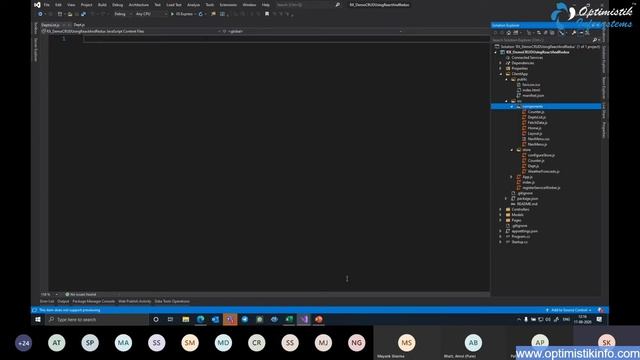This screenshot has height=360, width=640.
Task: Select the components folder
Action: pyautogui.click(x=533, y=106)
